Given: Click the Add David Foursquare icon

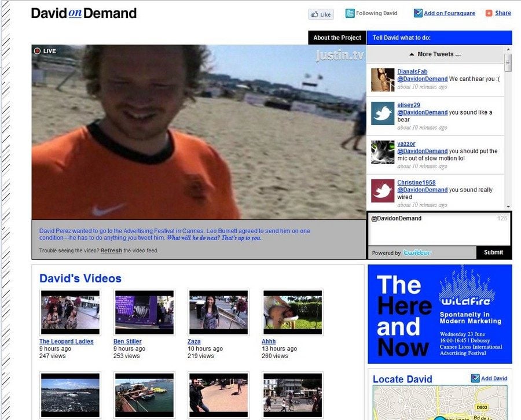Looking at the screenshot, I should pos(475,378).
